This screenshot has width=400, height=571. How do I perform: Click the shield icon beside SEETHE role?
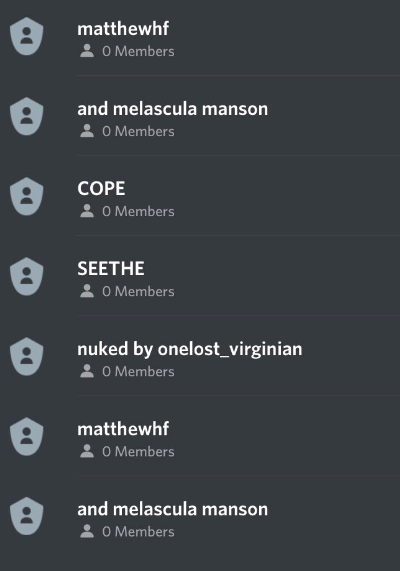[x=27, y=276]
